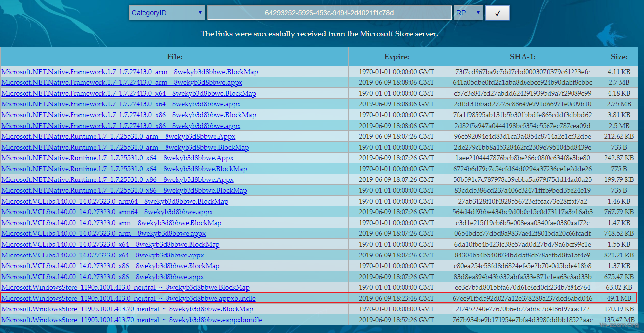Click VCLibs.140.00 x64 BlockMap link
The width and height of the screenshot is (644, 333).
[x=111, y=244]
